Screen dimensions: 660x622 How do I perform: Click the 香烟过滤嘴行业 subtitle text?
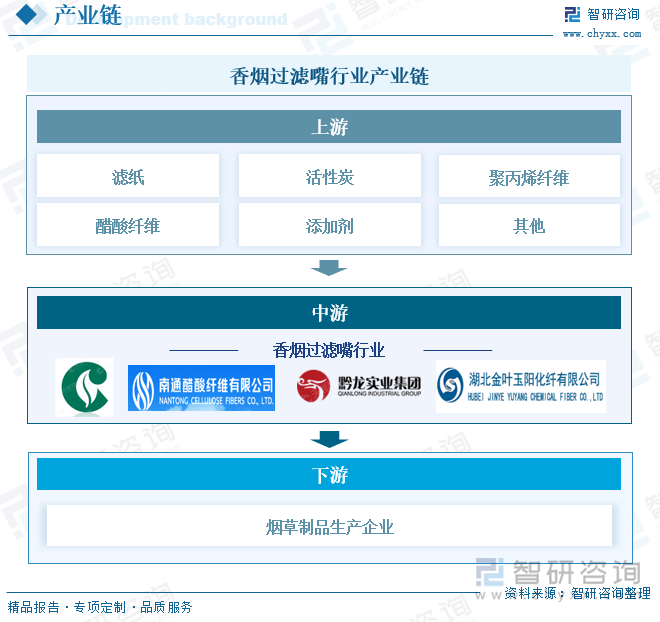pyautogui.click(x=329, y=350)
